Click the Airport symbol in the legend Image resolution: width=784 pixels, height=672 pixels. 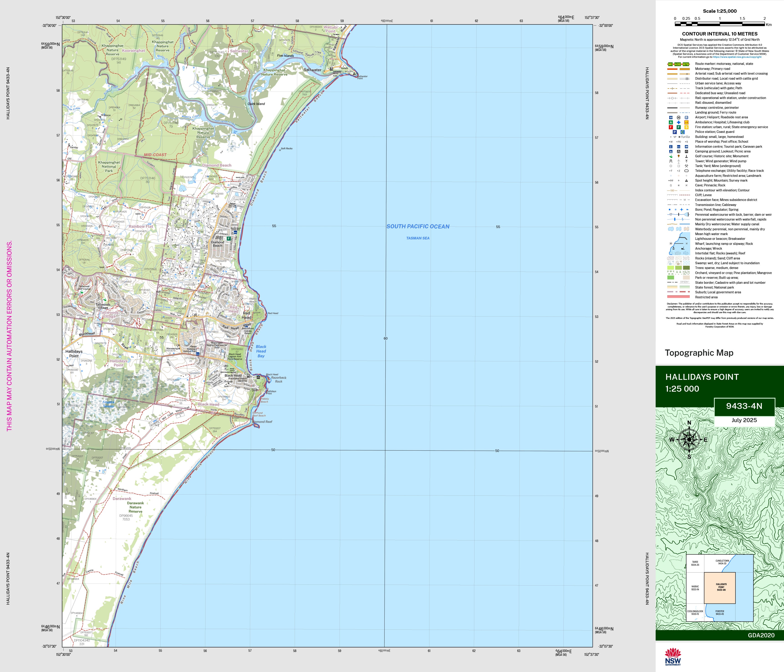pyautogui.click(x=671, y=118)
